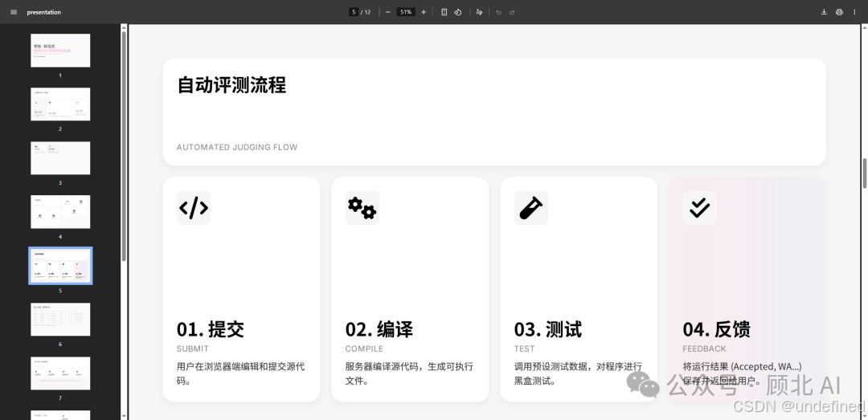This screenshot has height=420, width=868.
Task: Print the presentation document
Action: [x=839, y=12]
